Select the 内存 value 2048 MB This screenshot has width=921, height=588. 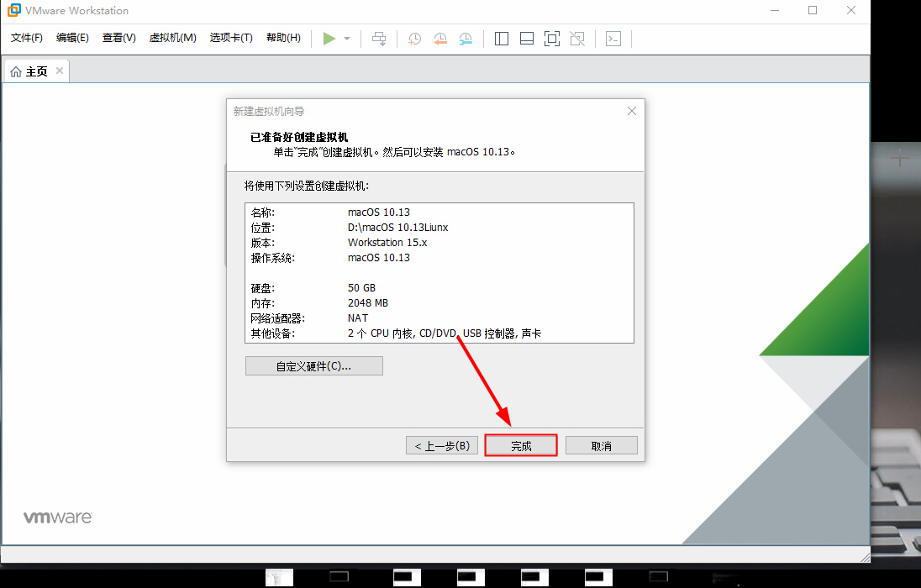368,303
